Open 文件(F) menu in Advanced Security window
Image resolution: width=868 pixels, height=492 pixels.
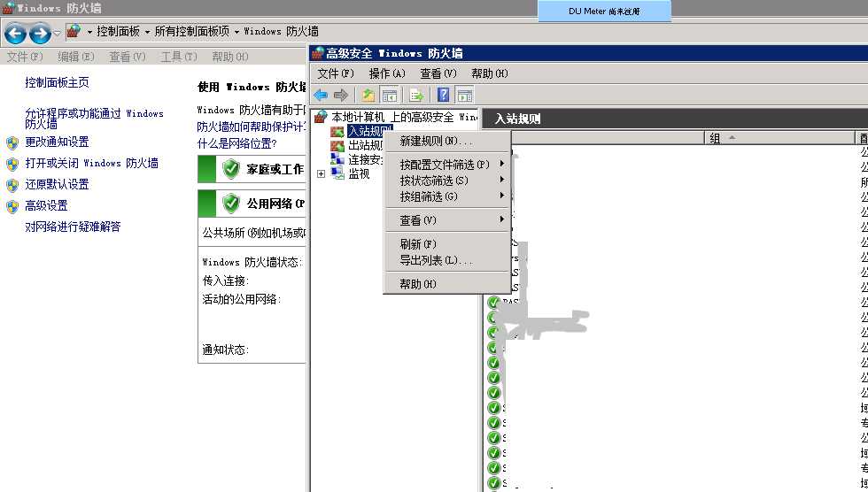336,73
